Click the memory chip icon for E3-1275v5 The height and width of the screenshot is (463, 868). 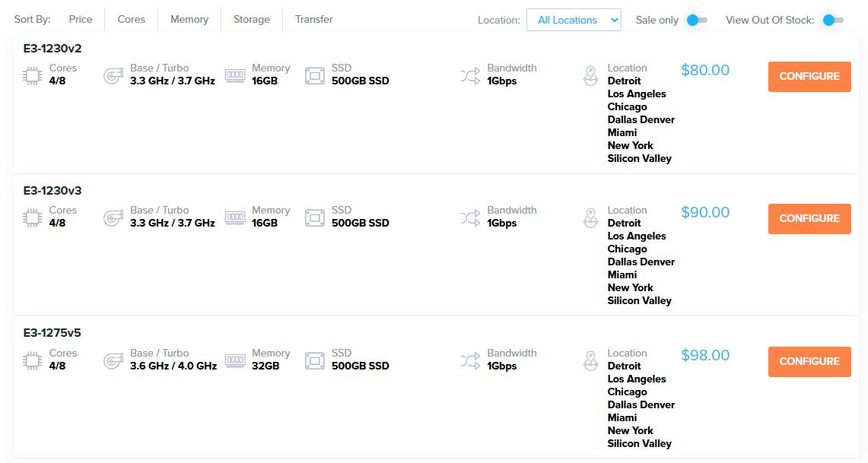coord(235,360)
